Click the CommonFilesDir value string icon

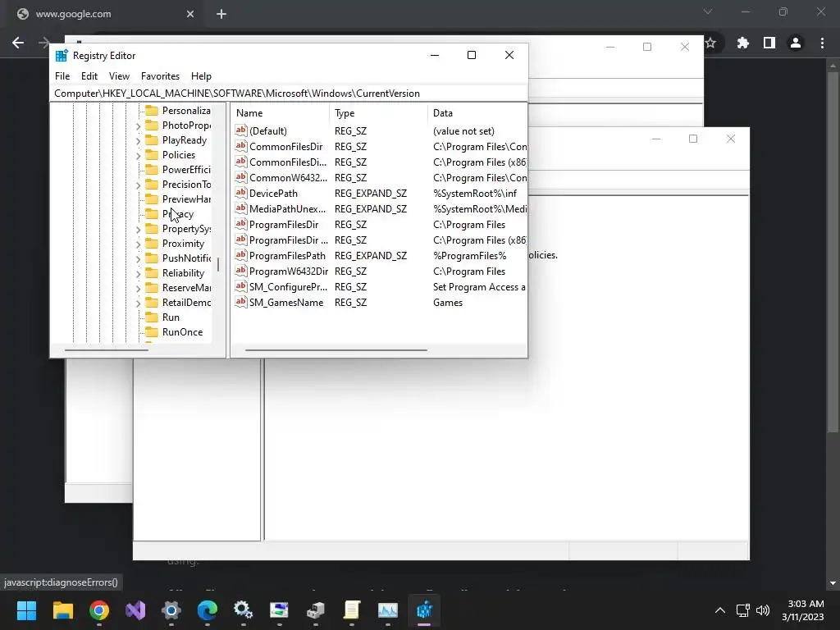tap(241, 146)
